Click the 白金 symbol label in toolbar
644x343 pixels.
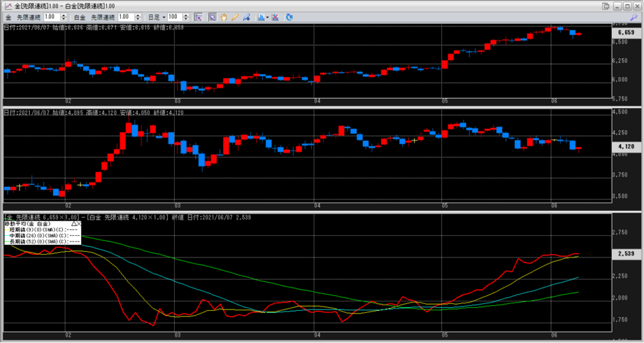(79, 17)
